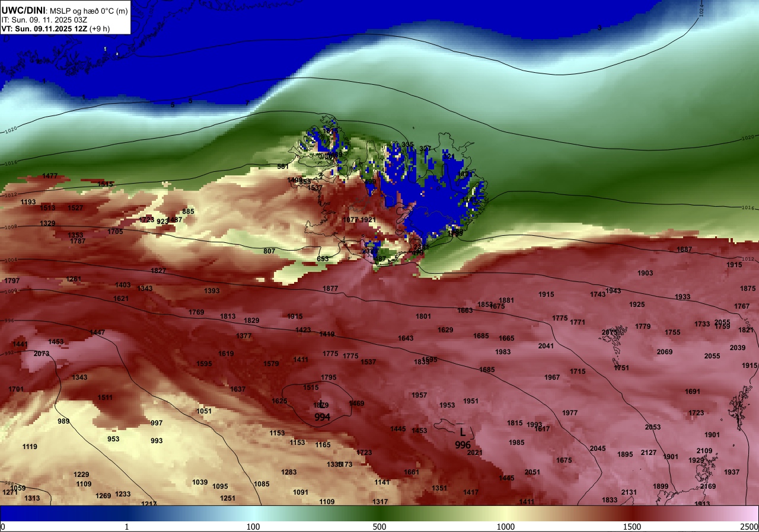
Task: Click the height value 1165
Action: [x=323, y=445]
